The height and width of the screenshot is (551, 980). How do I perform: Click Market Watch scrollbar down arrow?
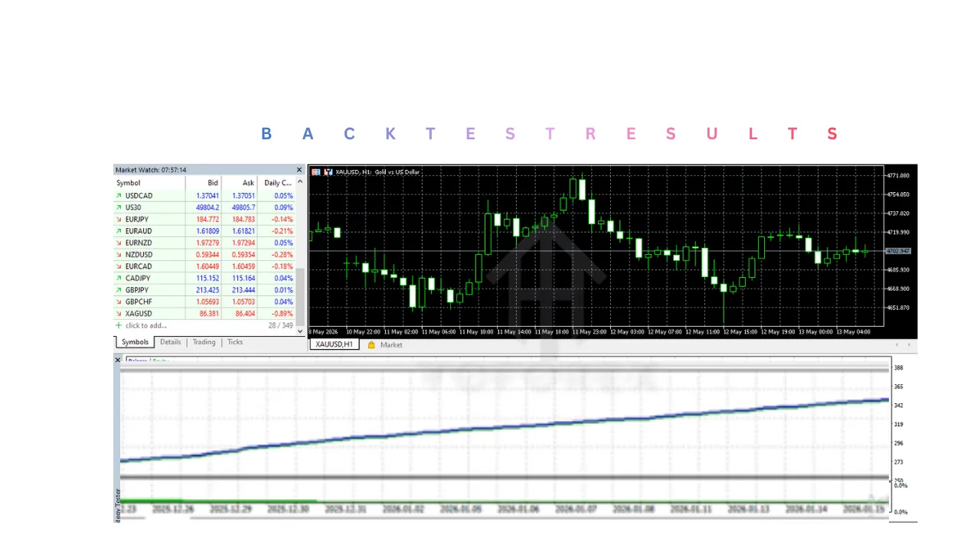(300, 331)
